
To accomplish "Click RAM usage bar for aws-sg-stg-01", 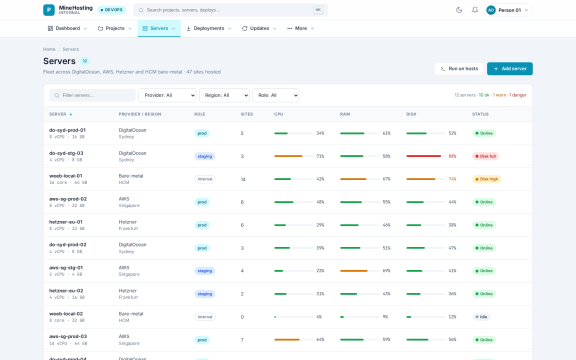I will pyautogui.click(x=360, y=271).
